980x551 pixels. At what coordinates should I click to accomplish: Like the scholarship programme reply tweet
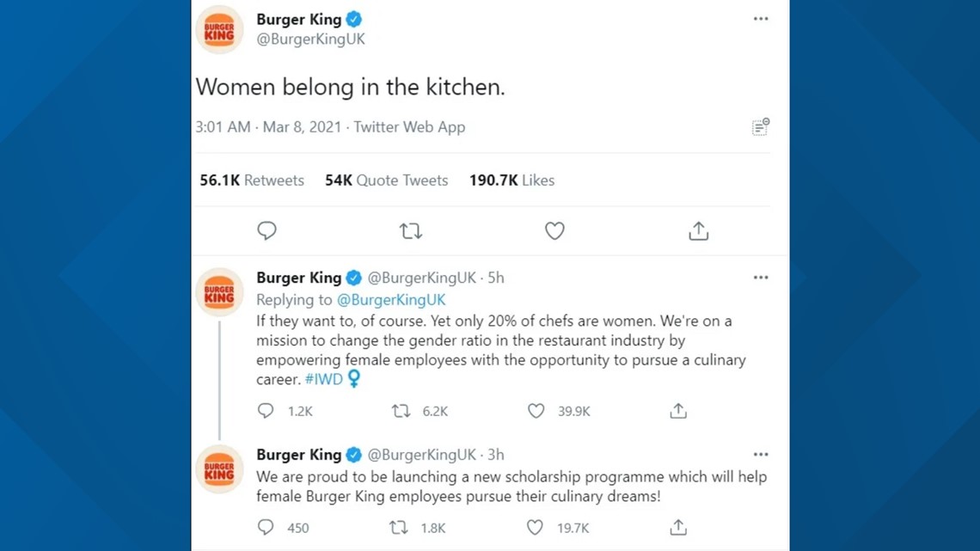click(534, 527)
